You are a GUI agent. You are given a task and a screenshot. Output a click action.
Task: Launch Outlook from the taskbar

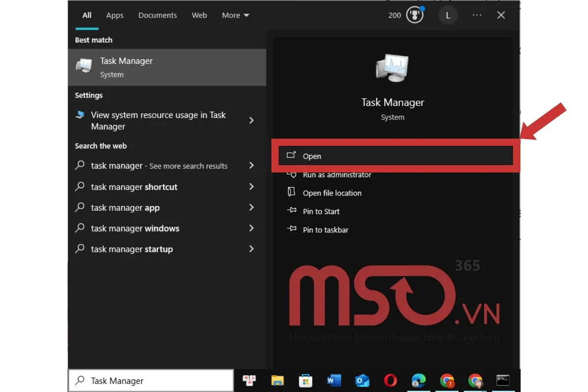click(x=362, y=380)
